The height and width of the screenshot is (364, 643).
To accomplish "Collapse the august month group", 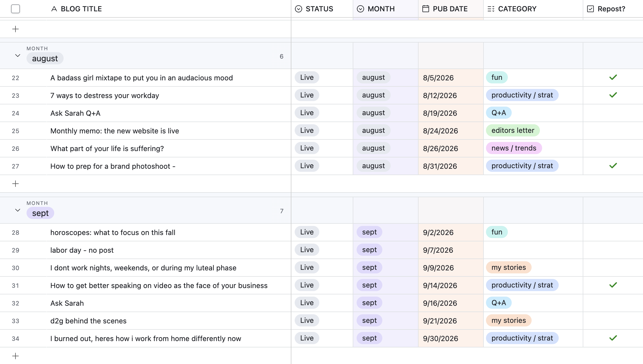I will point(18,56).
